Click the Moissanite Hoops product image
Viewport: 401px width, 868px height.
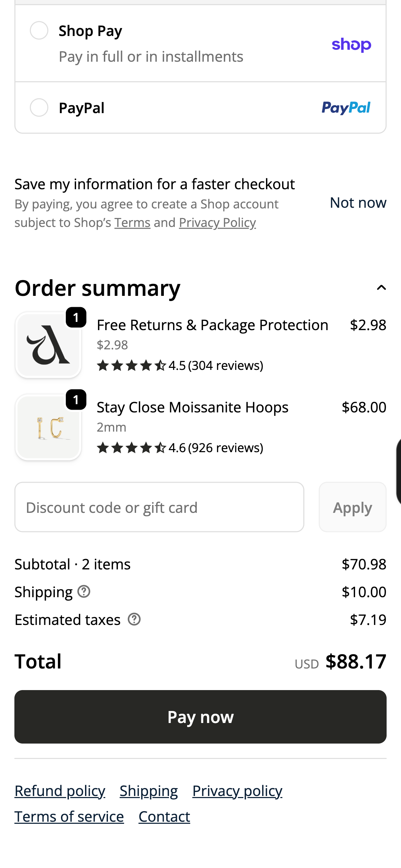(48, 427)
